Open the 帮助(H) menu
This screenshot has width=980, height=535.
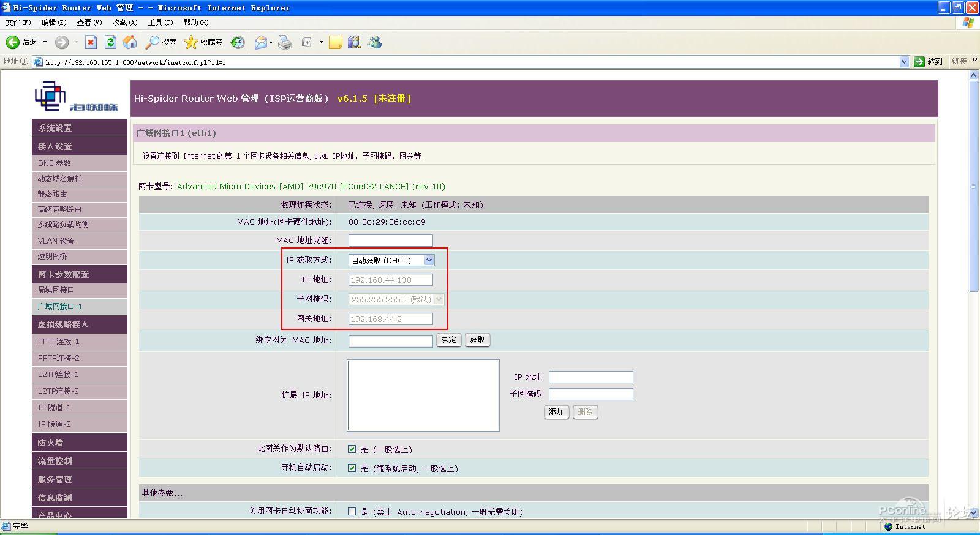pyautogui.click(x=196, y=23)
